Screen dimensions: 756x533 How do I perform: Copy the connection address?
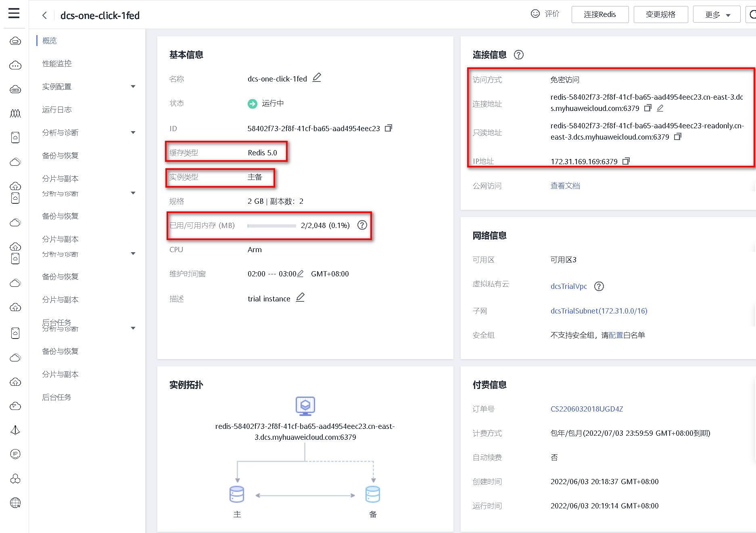pyautogui.click(x=647, y=108)
